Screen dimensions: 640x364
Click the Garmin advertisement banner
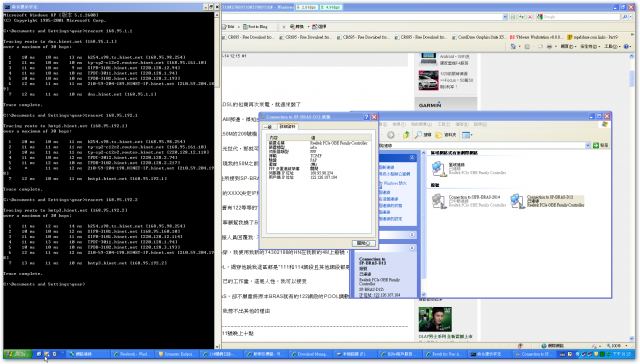(x=446, y=104)
